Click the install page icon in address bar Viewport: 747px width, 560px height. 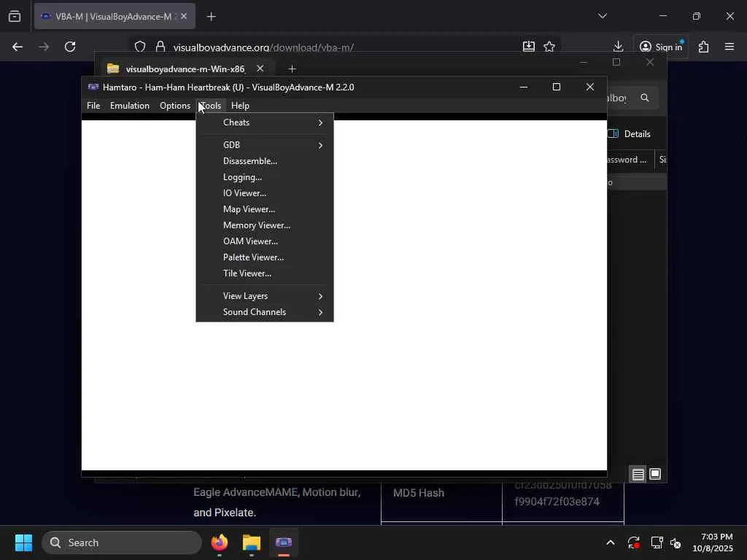[528, 47]
